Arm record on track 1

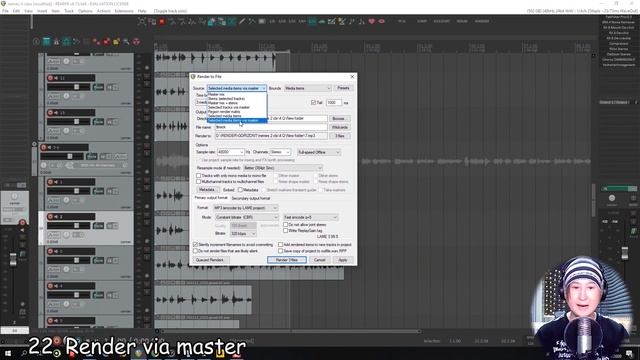[50, 182]
